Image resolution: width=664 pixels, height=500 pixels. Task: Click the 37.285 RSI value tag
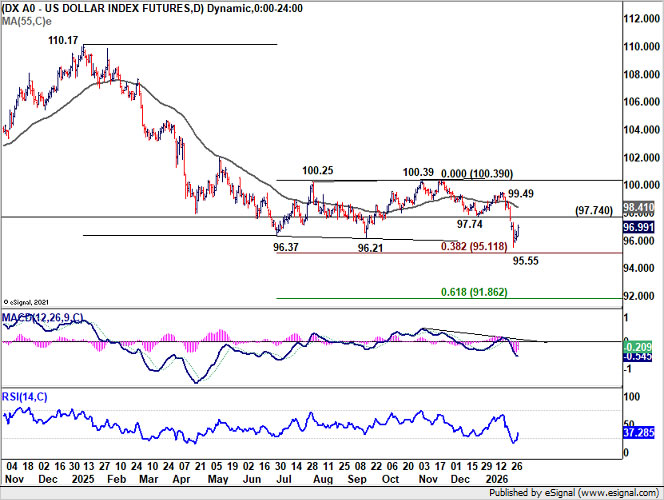click(639, 433)
